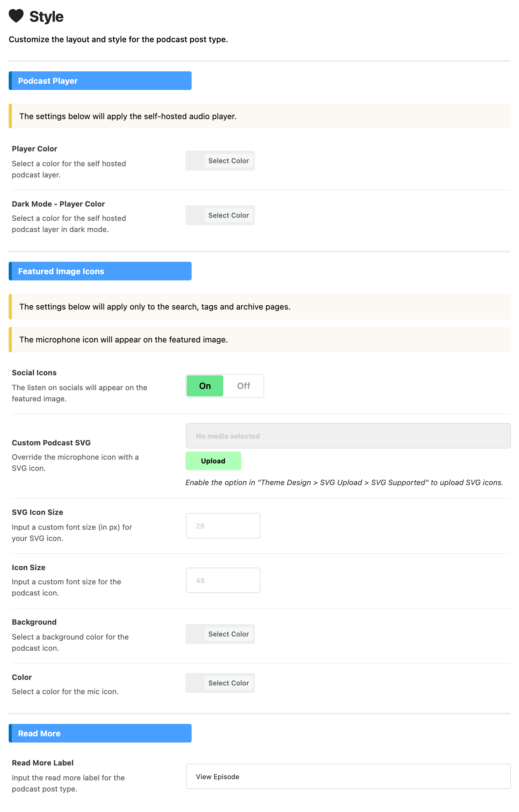Open Background color swatch preview
The image size is (519, 812).
pyautogui.click(x=195, y=634)
